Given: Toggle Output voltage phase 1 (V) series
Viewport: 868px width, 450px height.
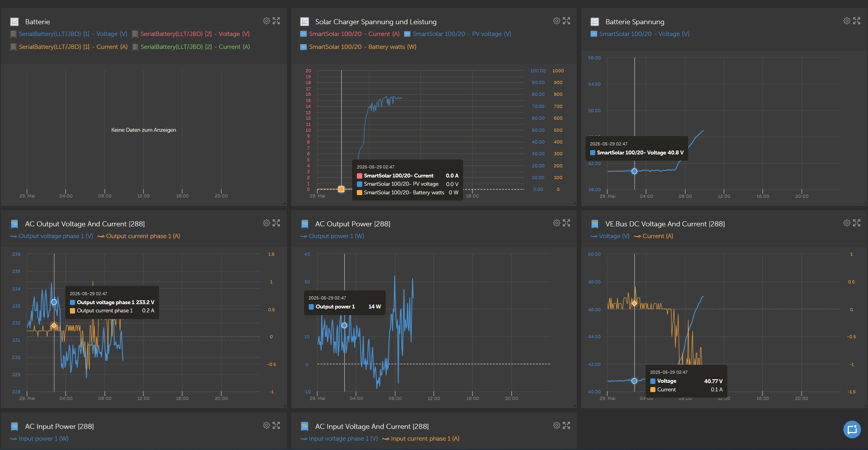Looking at the screenshot, I should pos(52,236).
